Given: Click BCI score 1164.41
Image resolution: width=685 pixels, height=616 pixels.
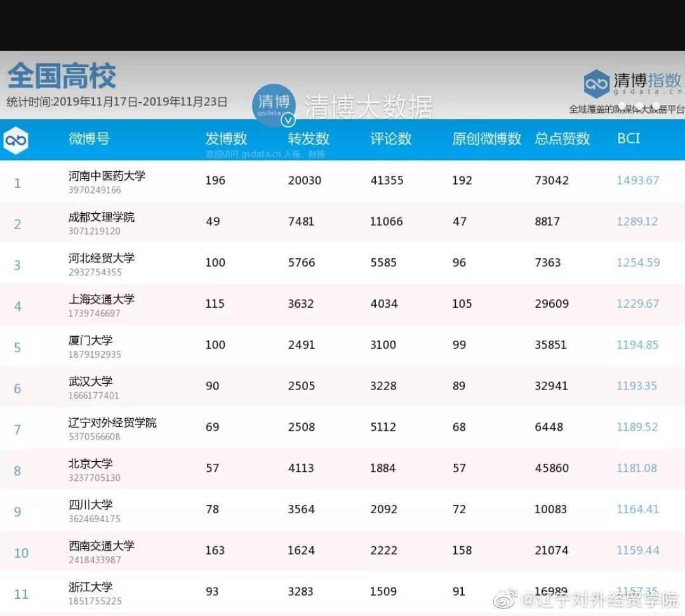Looking at the screenshot, I should [x=638, y=509].
